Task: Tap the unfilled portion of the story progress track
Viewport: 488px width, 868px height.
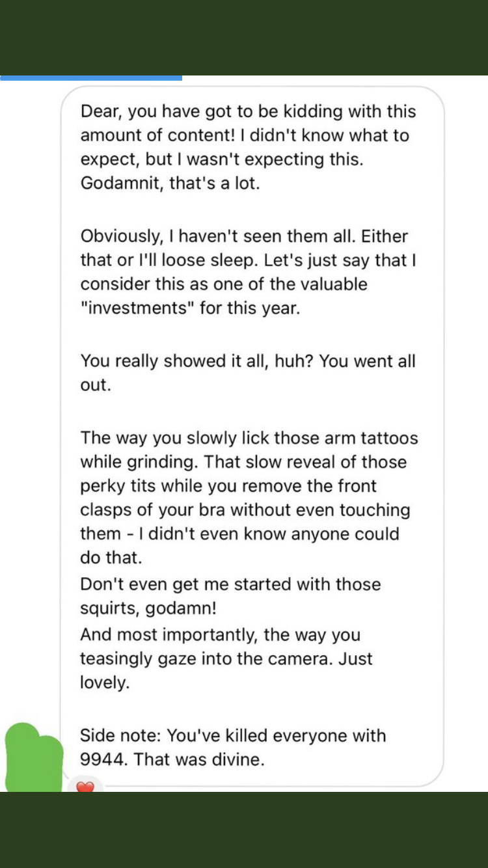Action: 335,78
